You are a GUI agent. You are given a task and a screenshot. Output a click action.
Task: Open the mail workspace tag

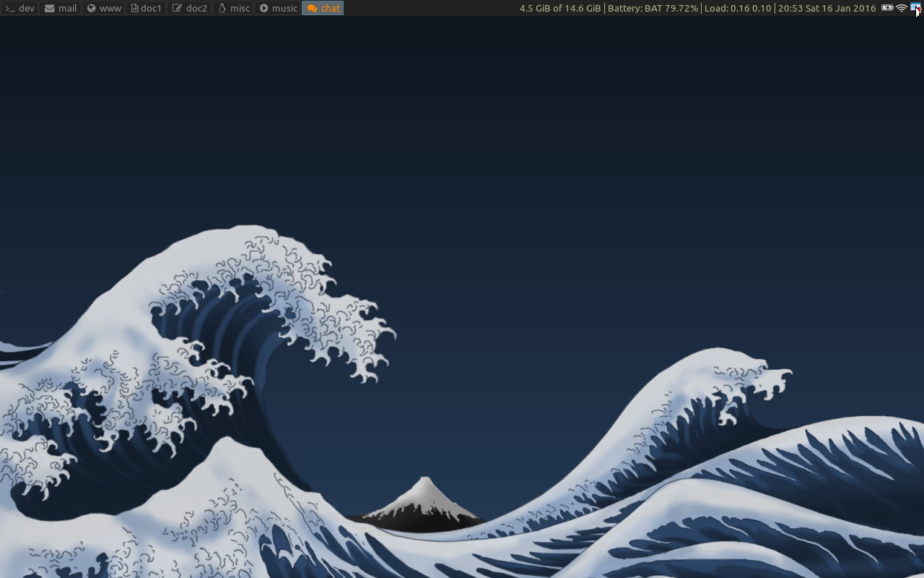61,8
